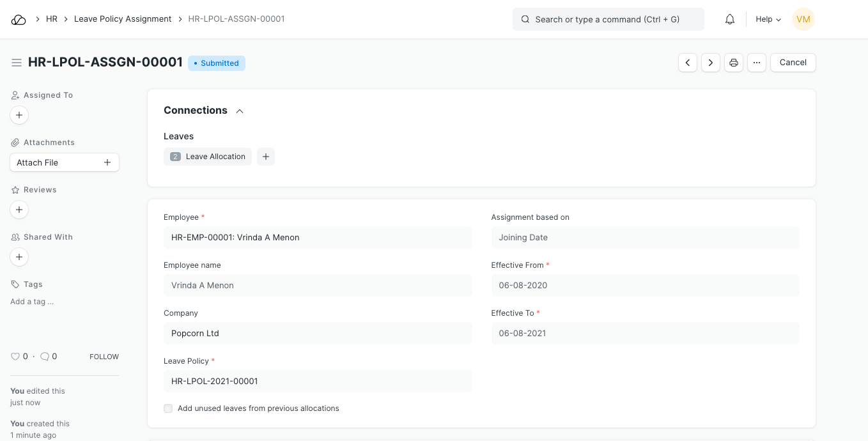Collapse the Connections section

point(240,111)
